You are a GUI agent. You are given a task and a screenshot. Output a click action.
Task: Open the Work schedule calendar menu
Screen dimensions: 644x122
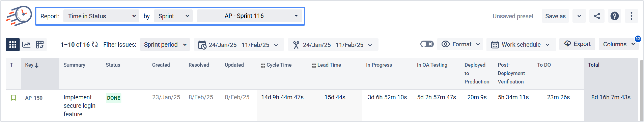[521, 45]
